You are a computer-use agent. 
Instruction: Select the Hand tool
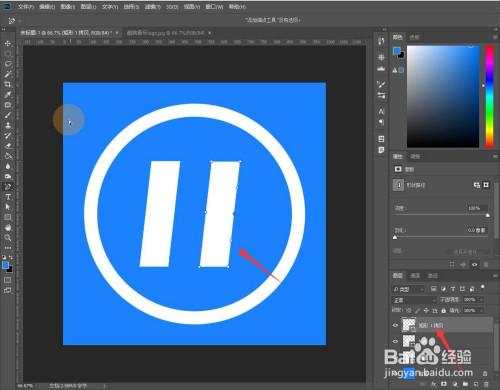[8, 228]
